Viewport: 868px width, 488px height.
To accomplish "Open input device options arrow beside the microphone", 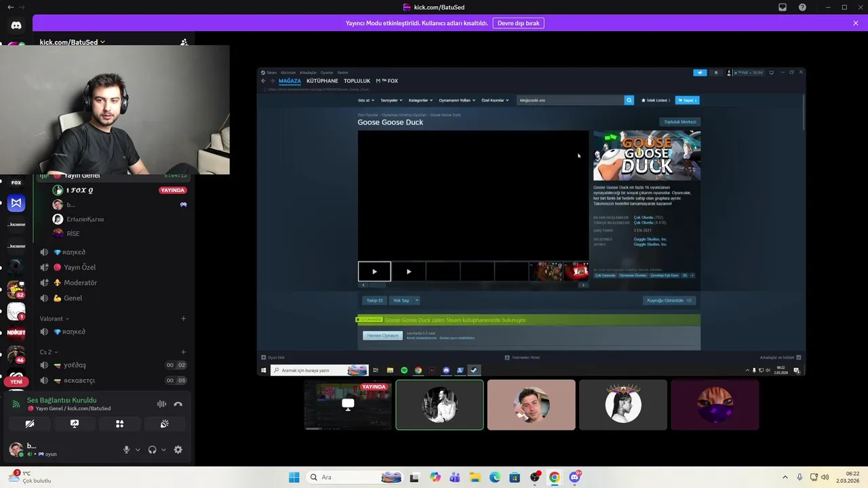I will point(138,449).
